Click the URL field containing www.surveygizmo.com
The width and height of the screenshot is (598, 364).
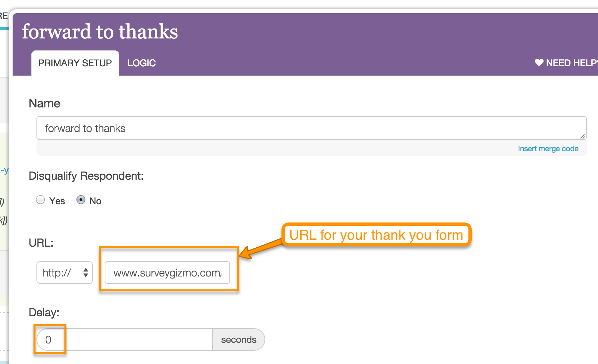[167, 273]
